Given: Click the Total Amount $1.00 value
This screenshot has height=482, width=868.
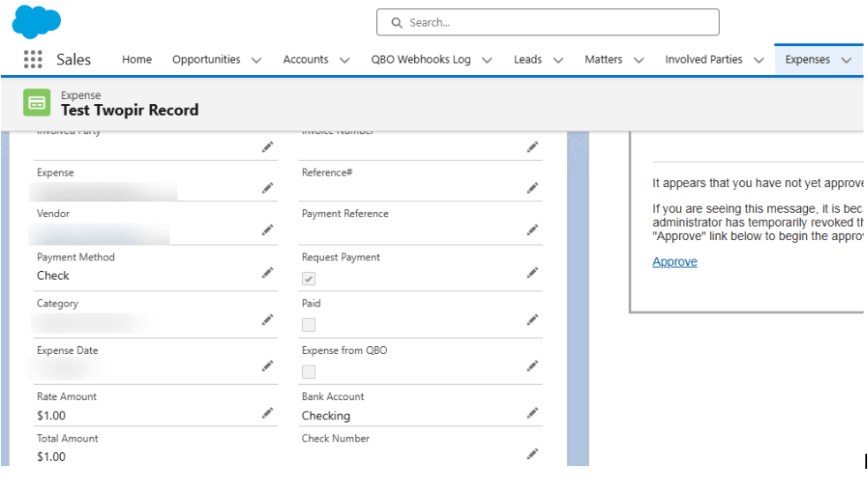Looking at the screenshot, I should click(x=51, y=456).
